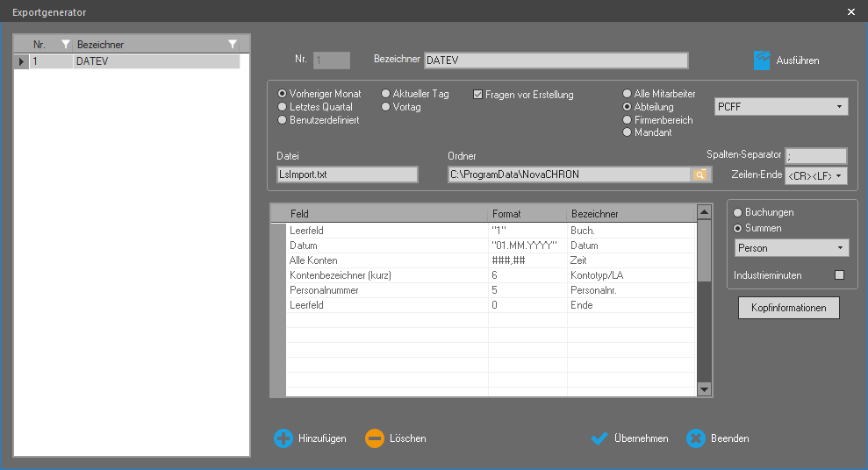Select Alle Mitarbeiter radio button
This screenshot has width=868, height=470.
click(x=627, y=94)
